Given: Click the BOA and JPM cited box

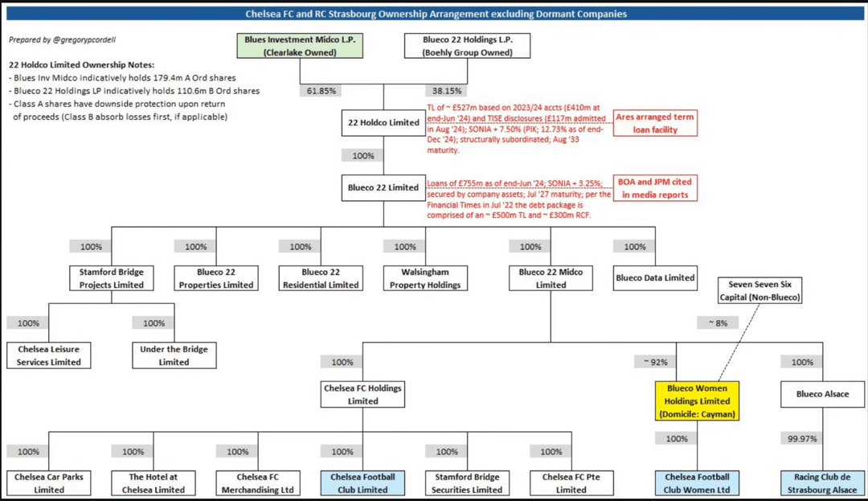Looking at the screenshot, I should point(653,188).
